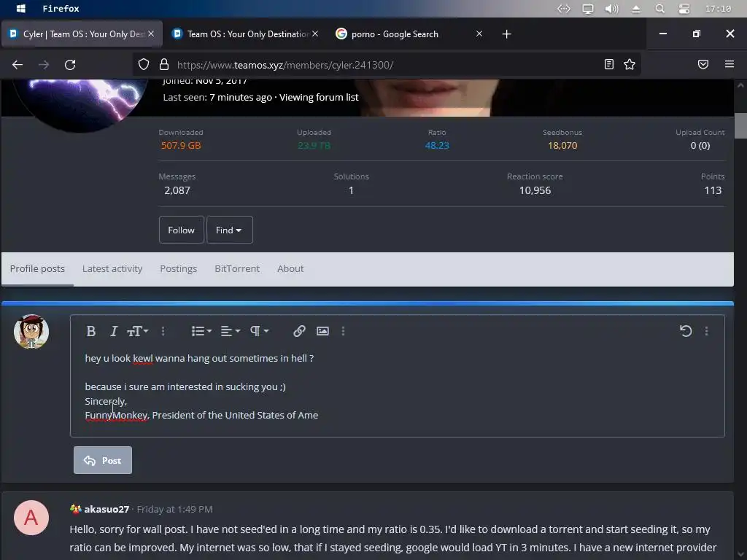Image resolution: width=747 pixels, height=560 pixels.
Task: Click the Seedbonus value 18,070
Action: click(x=562, y=145)
